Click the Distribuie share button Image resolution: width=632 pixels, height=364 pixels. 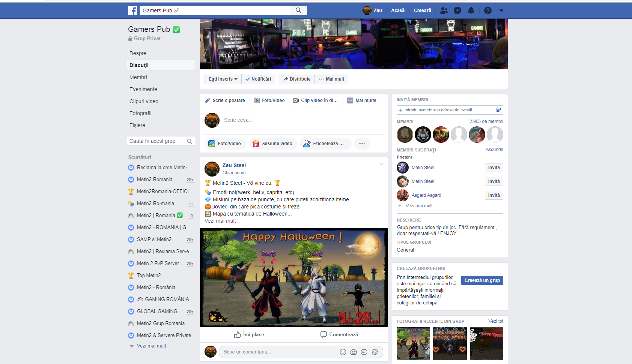(297, 79)
